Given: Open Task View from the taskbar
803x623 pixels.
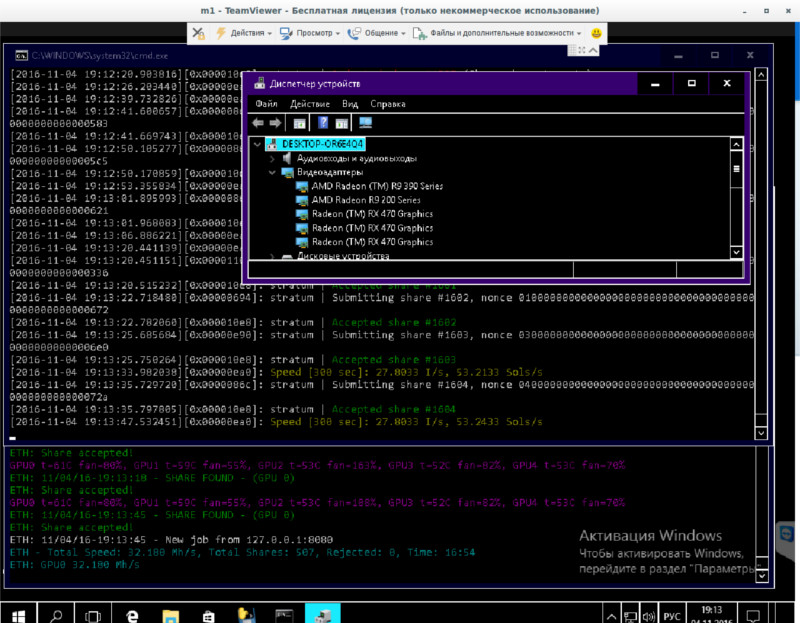Looking at the screenshot, I should point(93,616).
